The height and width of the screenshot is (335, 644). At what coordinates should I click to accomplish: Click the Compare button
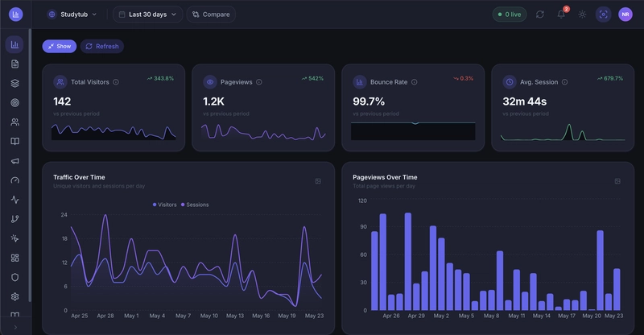pos(211,14)
